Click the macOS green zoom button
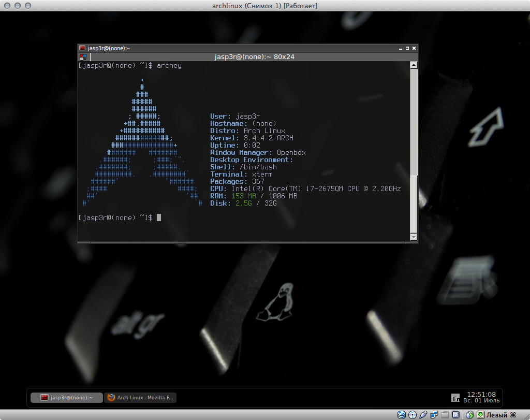This screenshot has height=420, width=530. 28,6
